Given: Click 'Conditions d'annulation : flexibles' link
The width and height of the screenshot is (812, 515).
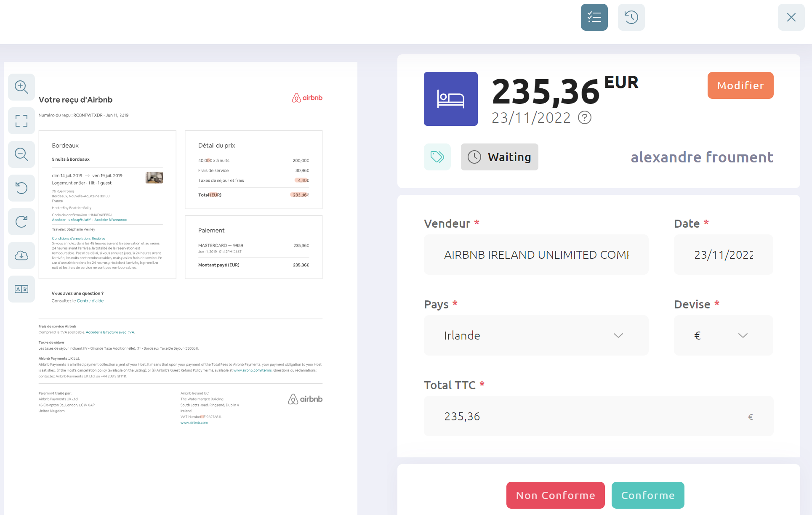Looking at the screenshot, I should click(79, 239).
